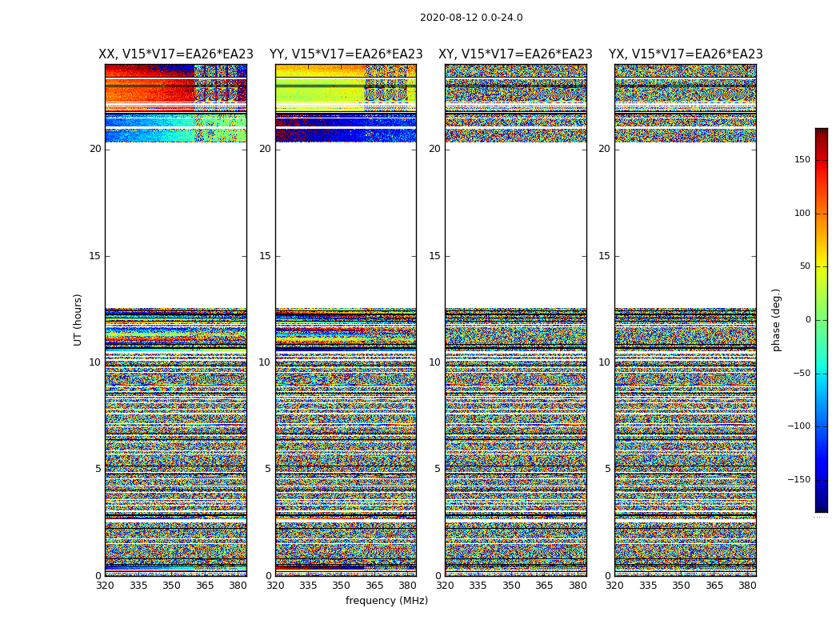Screen dimensions: 840x640
Task: Click the colorbar at -150 degrees
Action: [x=822, y=479]
